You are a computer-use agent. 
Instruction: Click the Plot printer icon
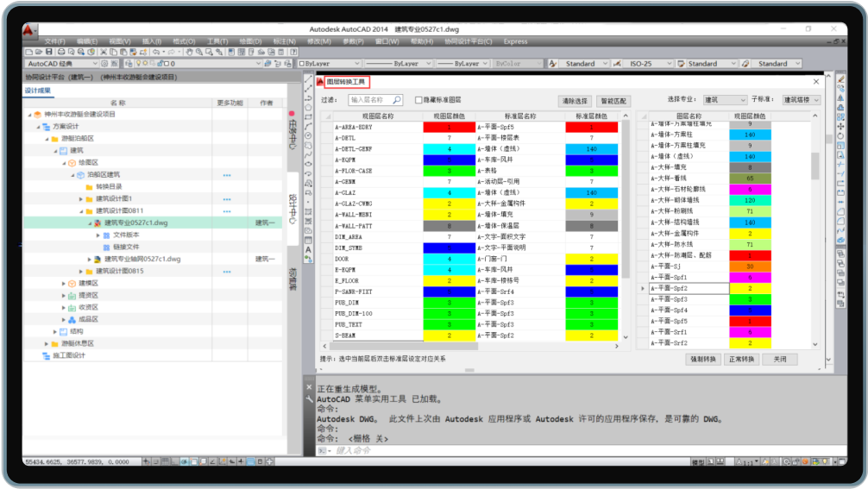click(x=61, y=52)
